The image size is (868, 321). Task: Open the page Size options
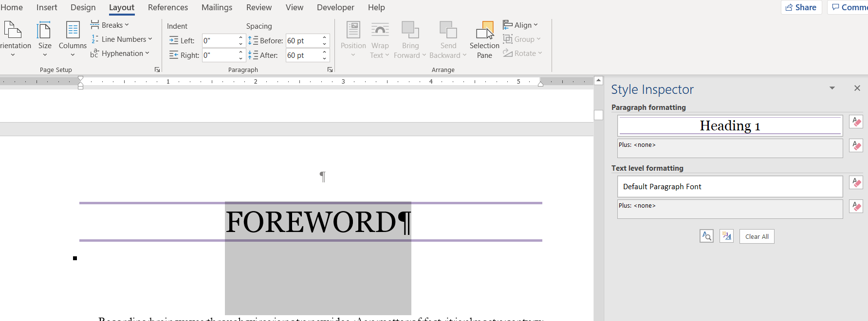45,39
